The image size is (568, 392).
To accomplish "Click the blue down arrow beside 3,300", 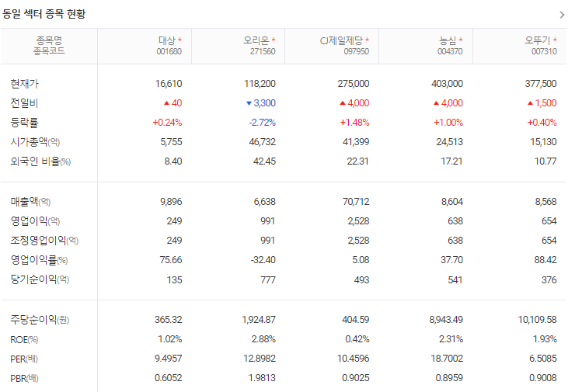I will point(249,103).
